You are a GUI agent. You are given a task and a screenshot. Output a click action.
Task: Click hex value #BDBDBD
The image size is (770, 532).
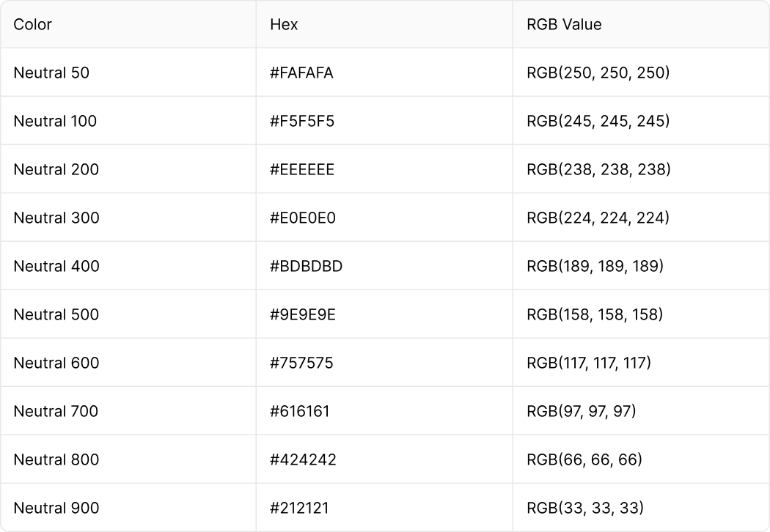306,266
